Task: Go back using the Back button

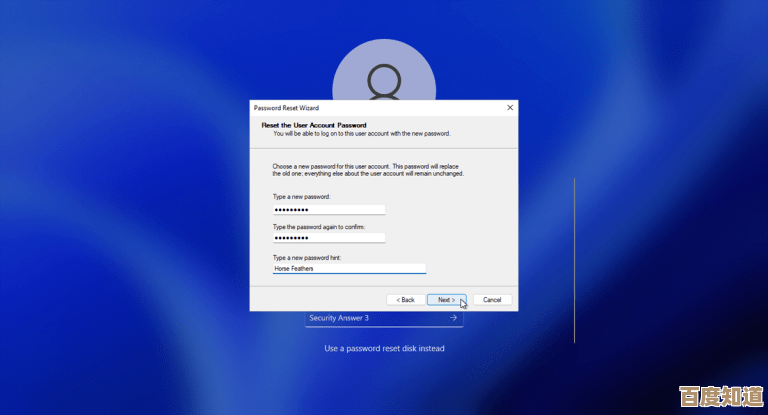Action: (x=404, y=300)
